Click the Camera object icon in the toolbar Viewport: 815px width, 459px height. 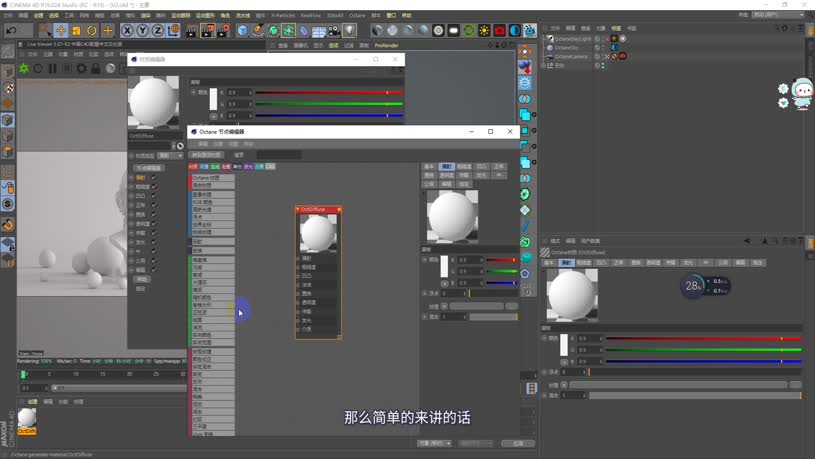(334, 31)
